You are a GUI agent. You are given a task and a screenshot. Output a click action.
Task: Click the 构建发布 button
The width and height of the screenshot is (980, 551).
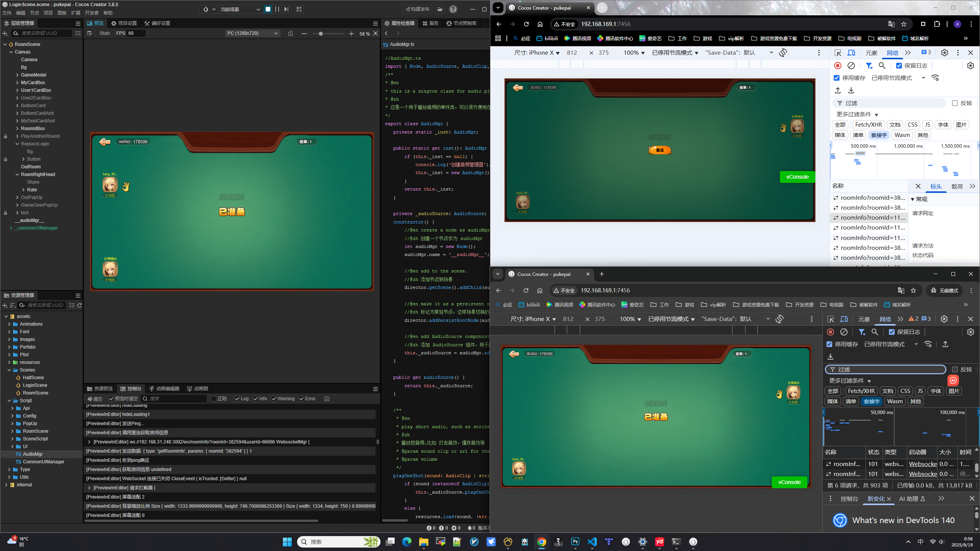[417, 9]
